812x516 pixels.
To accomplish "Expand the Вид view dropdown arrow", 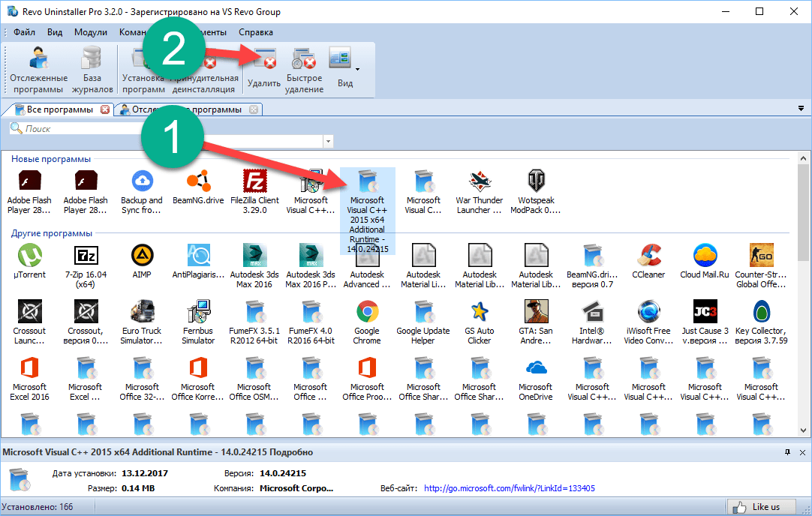I will pyautogui.click(x=357, y=70).
